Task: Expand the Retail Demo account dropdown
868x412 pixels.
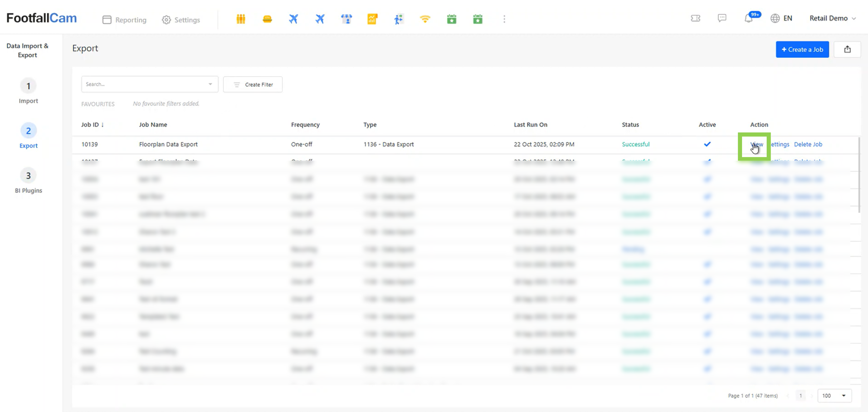Action: click(x=833, y=18)
